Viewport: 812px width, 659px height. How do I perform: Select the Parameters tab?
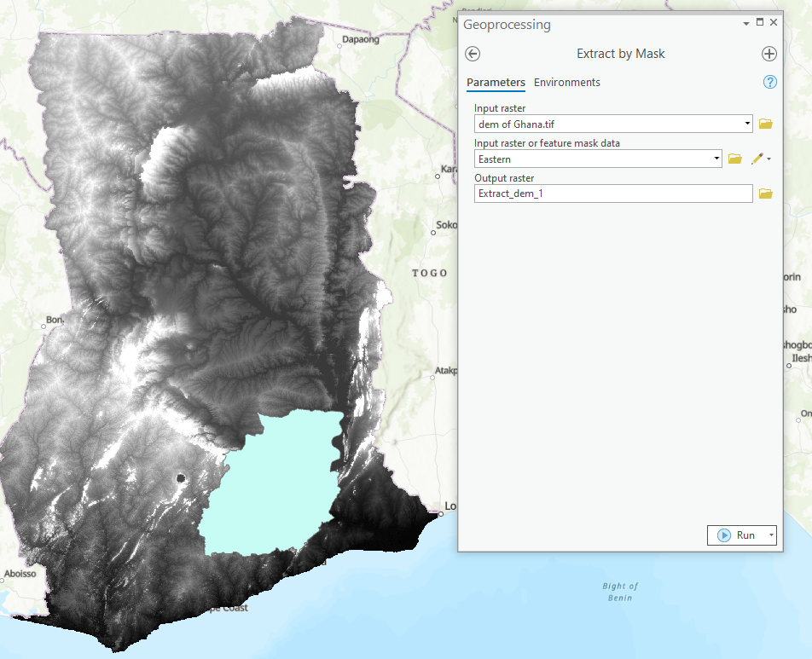496,82
